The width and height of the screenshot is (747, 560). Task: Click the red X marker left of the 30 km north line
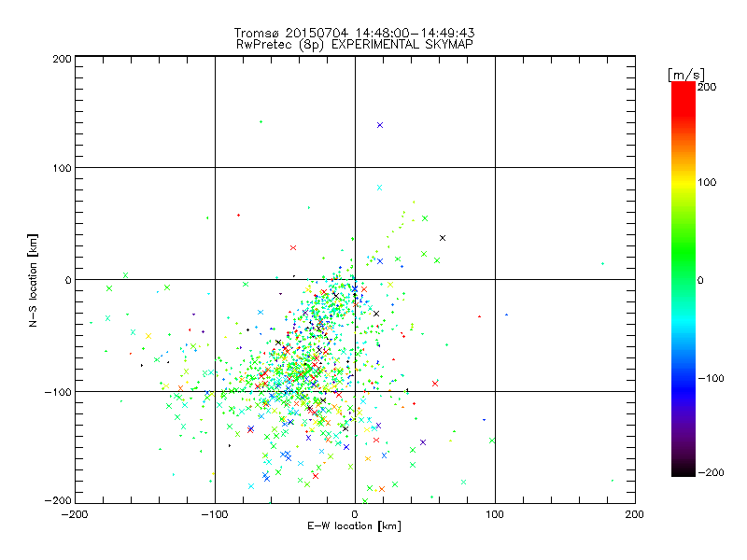pyautogui.click(x=293, y=247)
